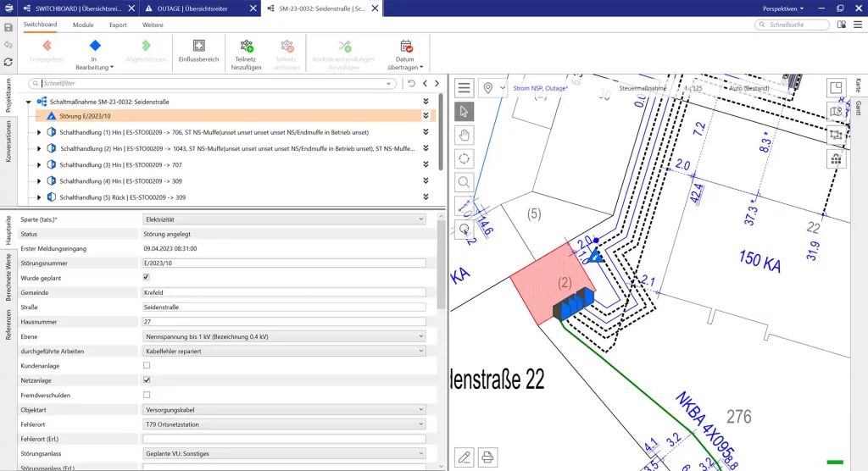Toggle the Netzanlage checkbox

tap(147, 380)
